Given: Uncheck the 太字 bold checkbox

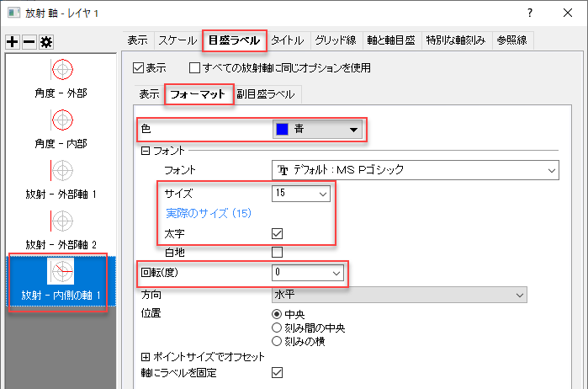Looking at the screenshot, I should pyautogui.click(x=277, y=233).
